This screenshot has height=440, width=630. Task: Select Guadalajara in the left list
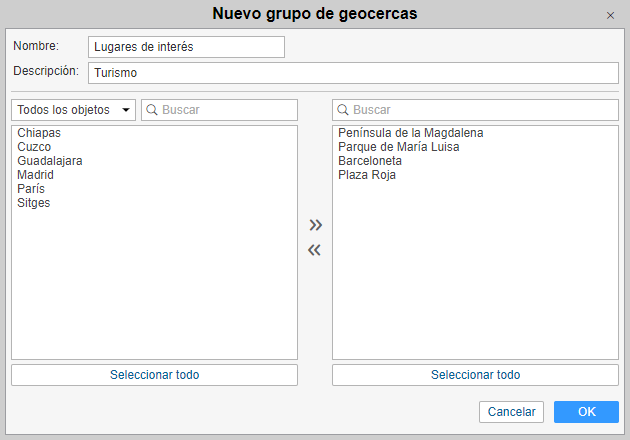pos(50,161)
